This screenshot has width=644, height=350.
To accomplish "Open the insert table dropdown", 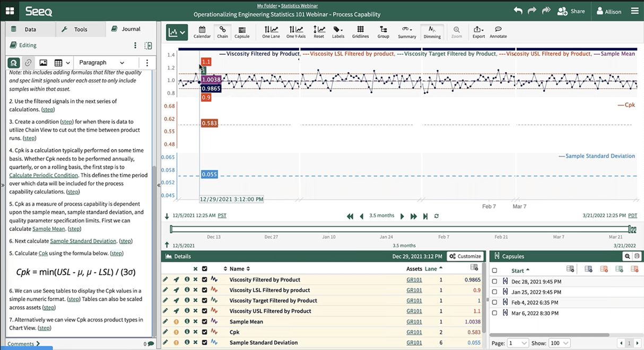I will point(62,63).
